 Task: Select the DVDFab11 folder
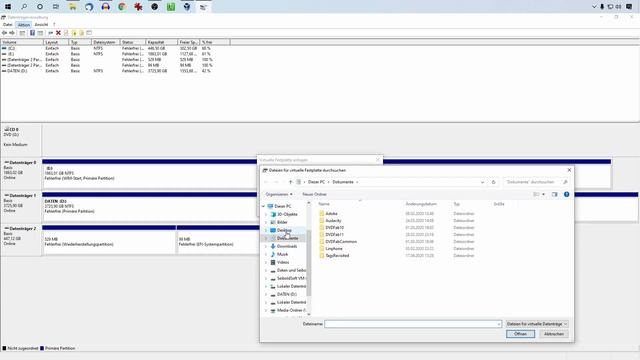point(334,234)
